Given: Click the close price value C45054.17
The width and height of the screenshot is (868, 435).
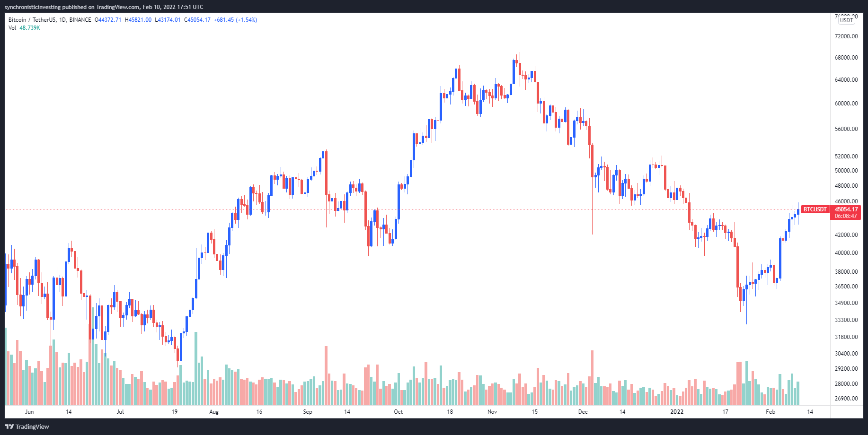Looking at the screenshot, I should (197, 20).
